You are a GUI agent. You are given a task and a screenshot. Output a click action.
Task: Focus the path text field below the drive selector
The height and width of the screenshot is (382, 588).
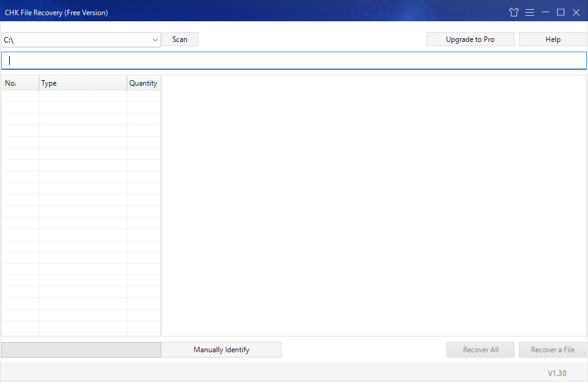tap(294, 61)
